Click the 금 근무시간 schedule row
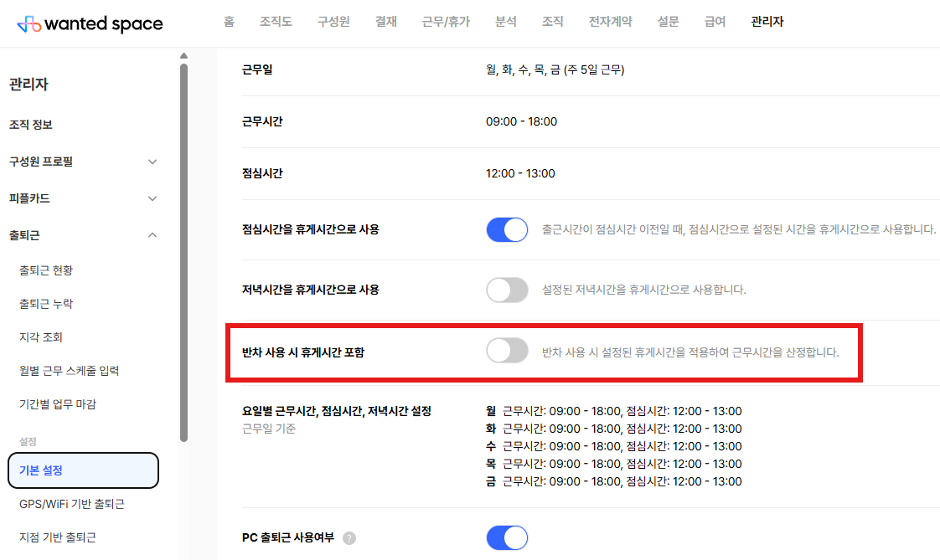Viewport: 940px width, 560px height. pos(614,481)
